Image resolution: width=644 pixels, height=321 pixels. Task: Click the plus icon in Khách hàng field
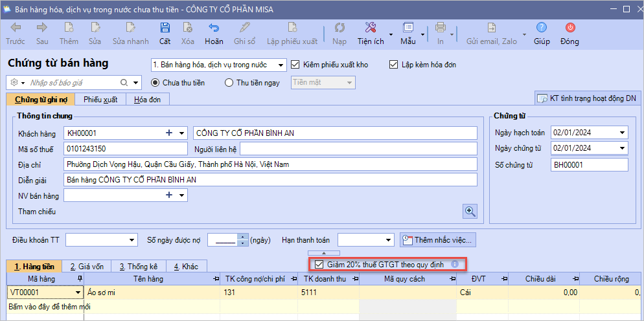169,133
